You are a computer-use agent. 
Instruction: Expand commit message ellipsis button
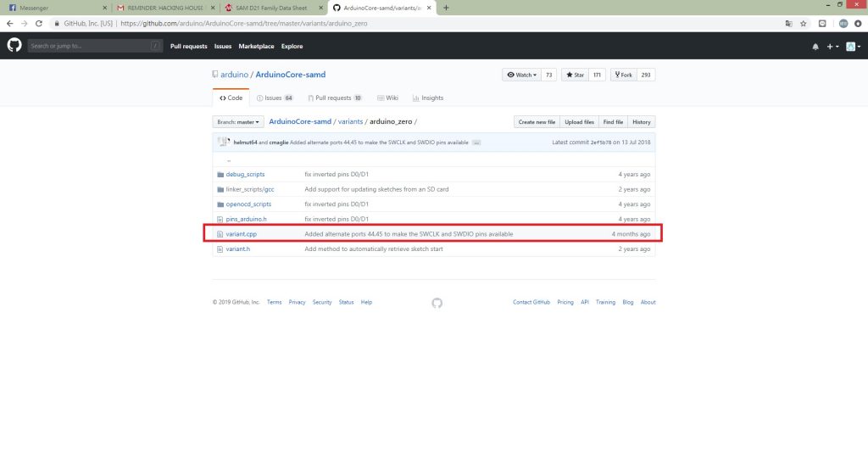pyautogui.click(x=476, y=142)
